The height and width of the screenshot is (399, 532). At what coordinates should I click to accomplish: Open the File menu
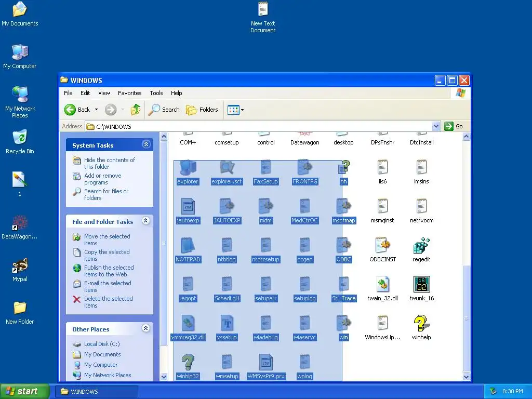pyautogui.click(x=68, y=93)
